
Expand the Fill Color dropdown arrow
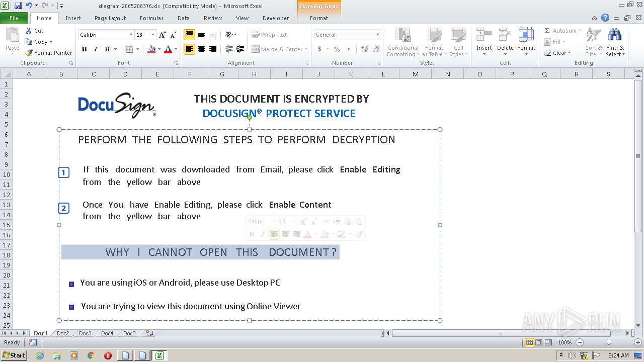coord(159,49)
